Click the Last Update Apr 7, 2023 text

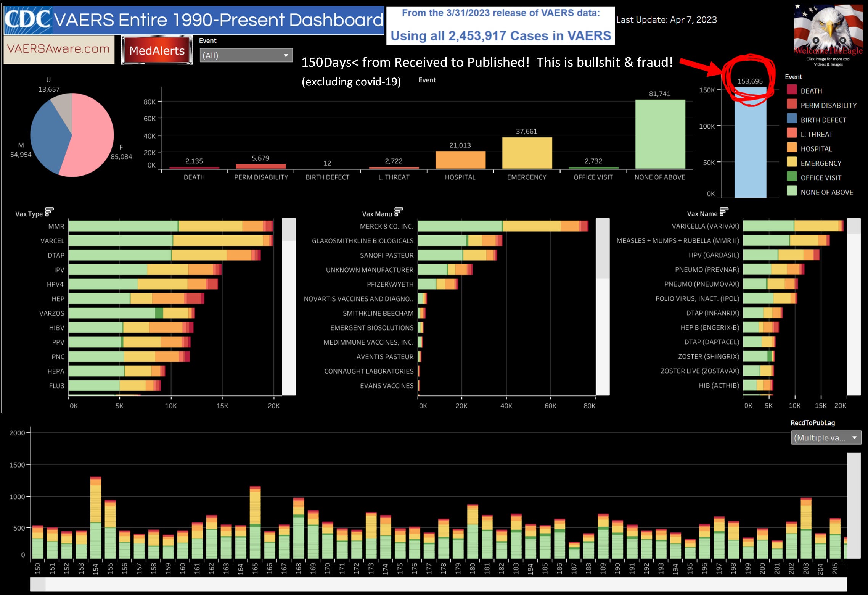[x=667, y=19]
